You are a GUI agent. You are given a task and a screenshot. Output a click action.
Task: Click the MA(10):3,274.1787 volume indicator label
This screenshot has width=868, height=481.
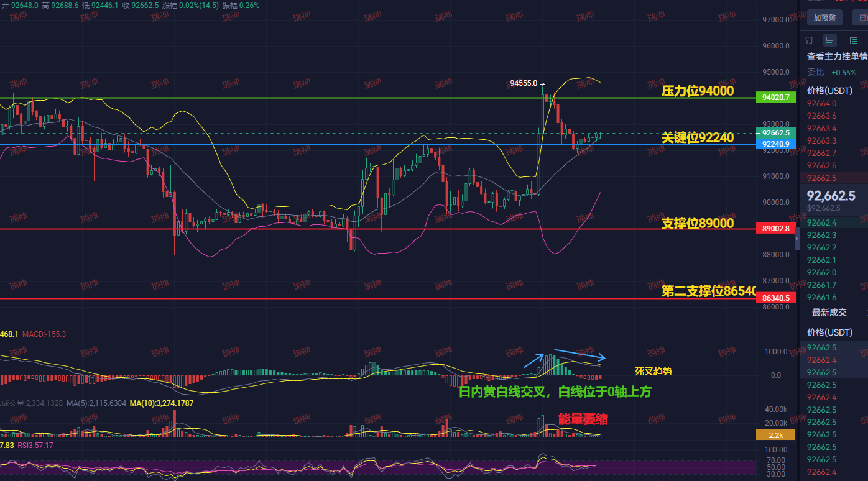click(162, 403)
